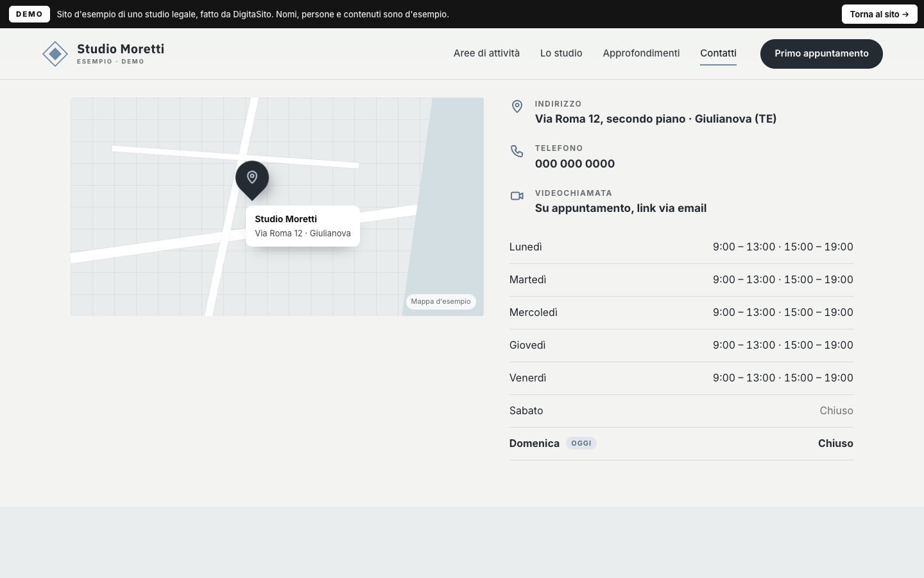Click the Mappa d'esempio label on the map
Image resolution: width=924 pixels, height=578 pixels.
click(x=441, y=301)
